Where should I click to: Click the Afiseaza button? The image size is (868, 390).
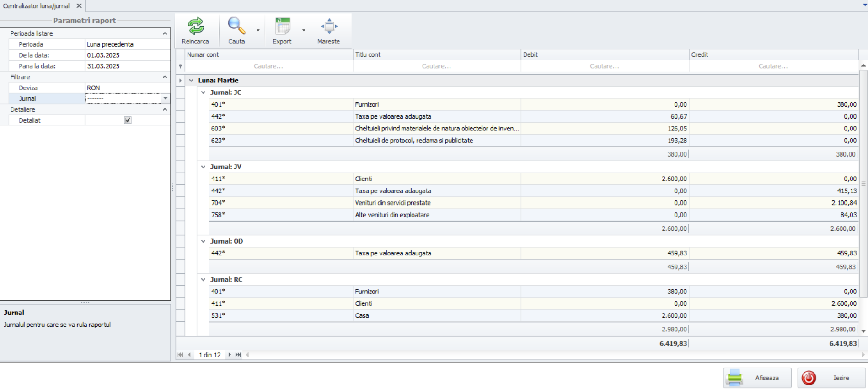coord(757,378)
